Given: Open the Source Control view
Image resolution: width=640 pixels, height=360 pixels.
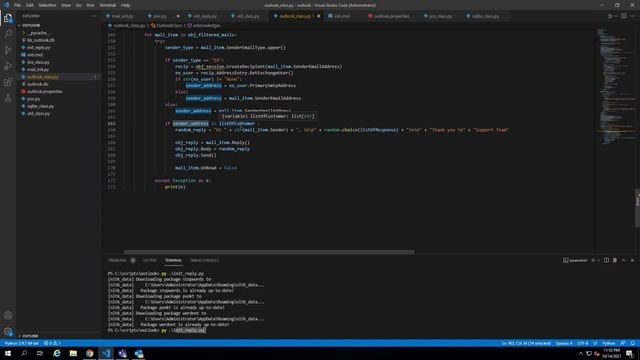Looking at the screenshot, I should coord(8,50).
